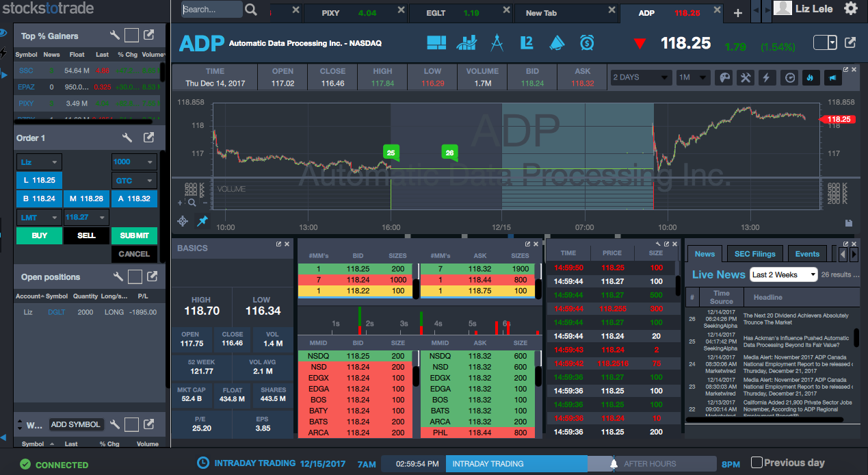Viewport: 868px width, 475px height.
Task: Open the Events tab
Action: tap(807, 254)
